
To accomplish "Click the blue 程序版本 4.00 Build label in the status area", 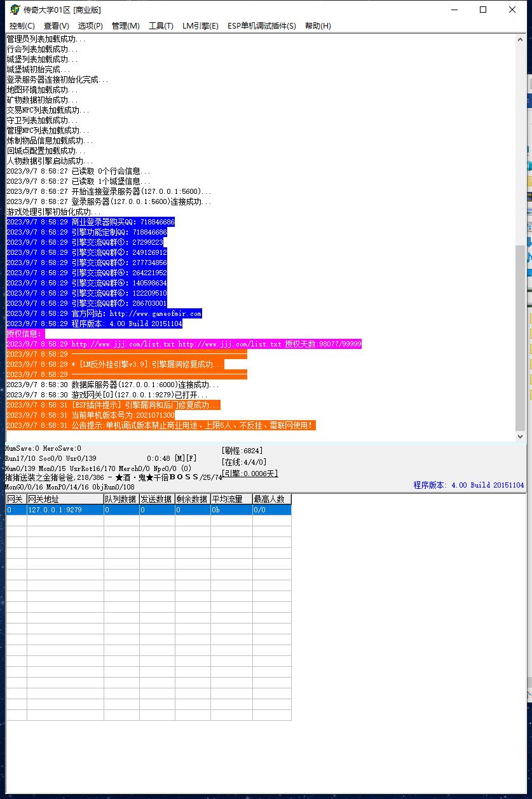I will click(x=468, y=485).
